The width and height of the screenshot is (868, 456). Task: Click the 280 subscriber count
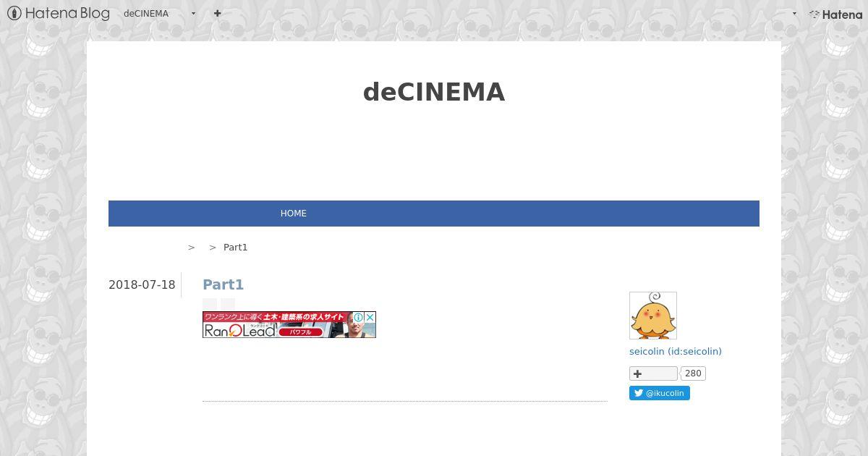click(x=693, y=373)
